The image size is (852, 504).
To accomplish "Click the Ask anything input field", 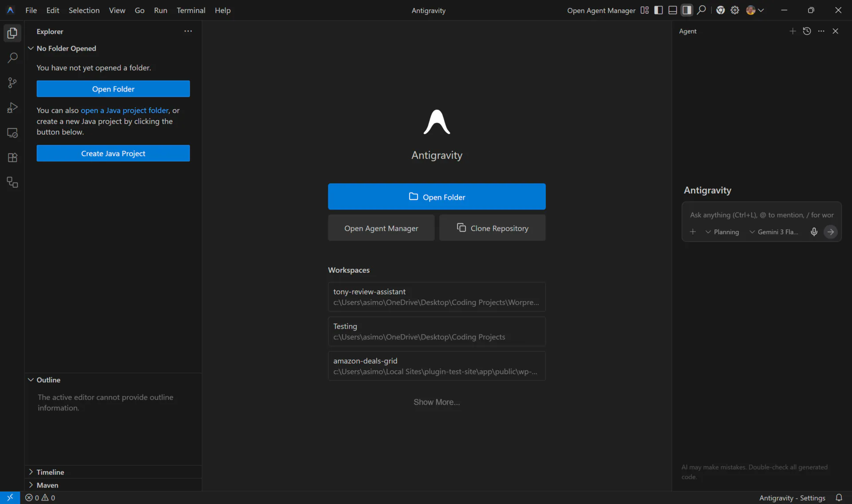I will pyautogui.click(x=761, y=215).
